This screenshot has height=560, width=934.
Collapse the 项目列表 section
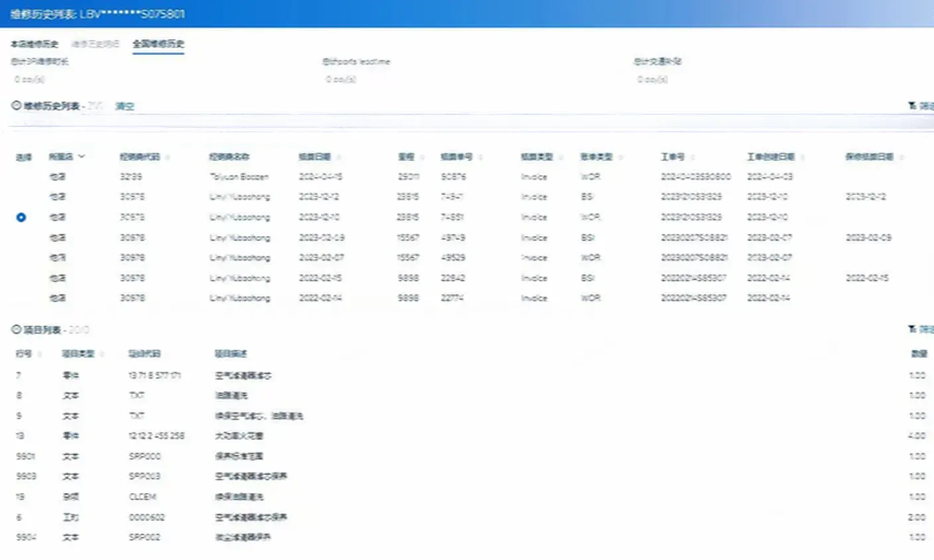point(16,329)
